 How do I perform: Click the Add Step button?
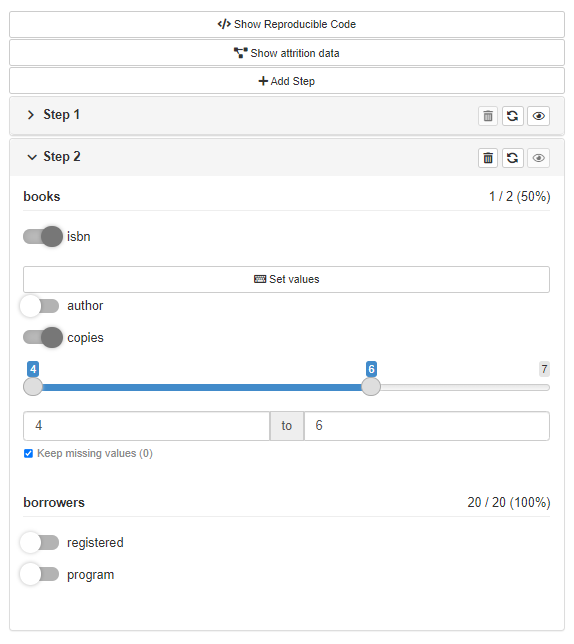pos(287,81)
